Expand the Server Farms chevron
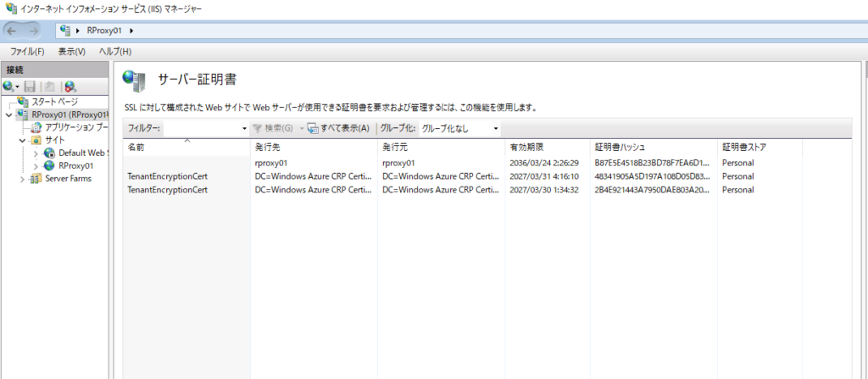 point(23,179)
